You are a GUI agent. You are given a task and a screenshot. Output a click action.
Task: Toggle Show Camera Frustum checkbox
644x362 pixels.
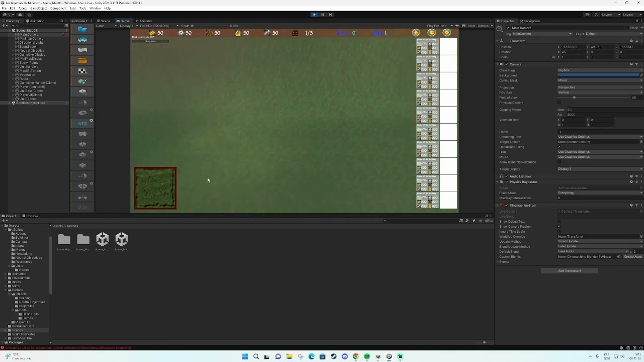(559, 226)
